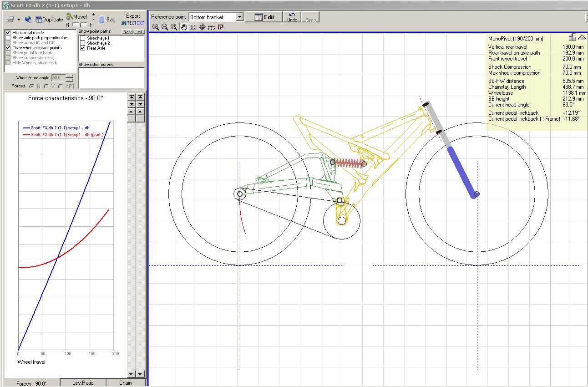
Task: Click the Undo button
Action: (x=292, y=17)
